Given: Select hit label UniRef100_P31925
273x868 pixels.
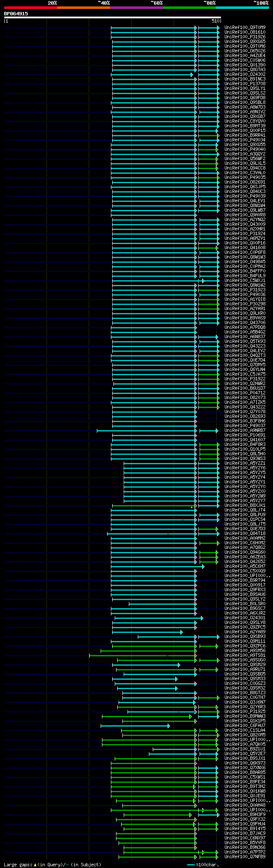Looking at the screenshot, I should pos(245,711).
